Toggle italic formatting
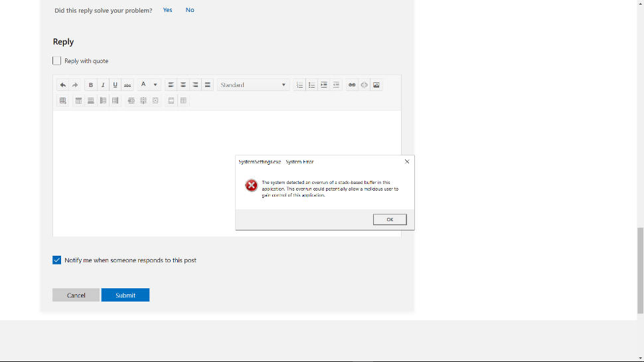This screenshot has height=362, width=644. point(103,85)
